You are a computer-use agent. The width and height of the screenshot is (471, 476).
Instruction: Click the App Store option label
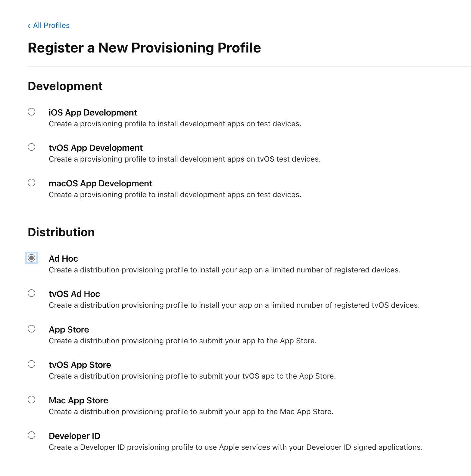(69, 330)
